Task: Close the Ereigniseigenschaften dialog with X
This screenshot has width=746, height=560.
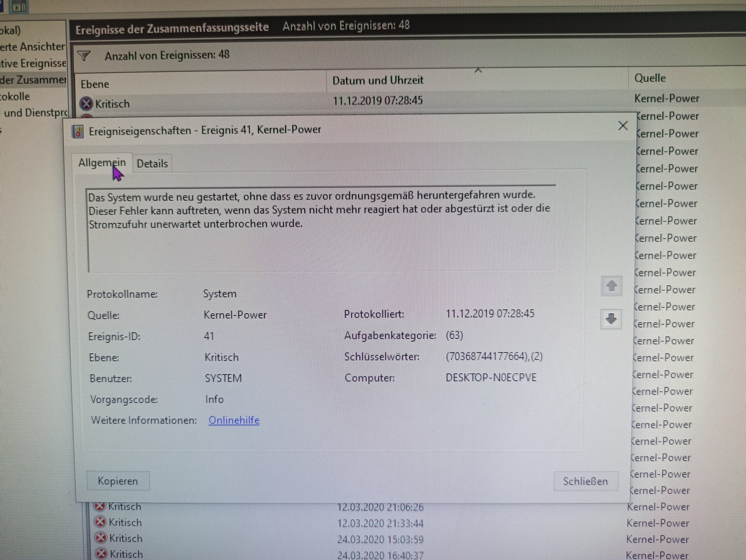Action: click(x=623, y=126)
